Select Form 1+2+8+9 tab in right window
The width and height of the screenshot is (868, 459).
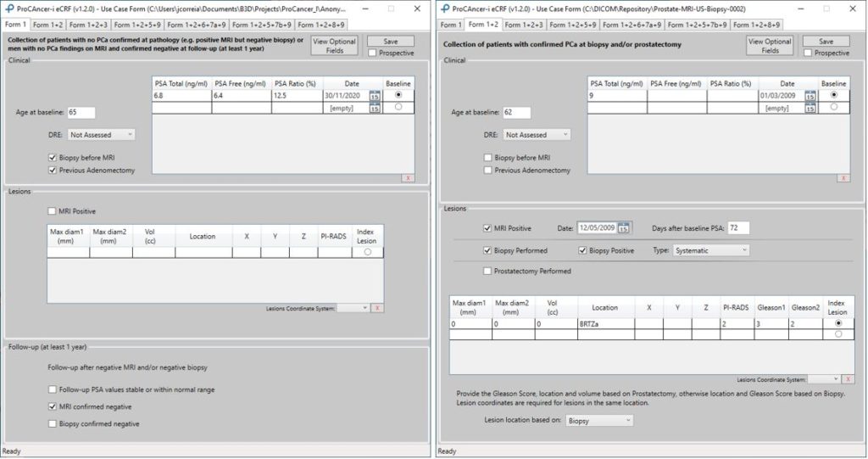tap(747, 25)
